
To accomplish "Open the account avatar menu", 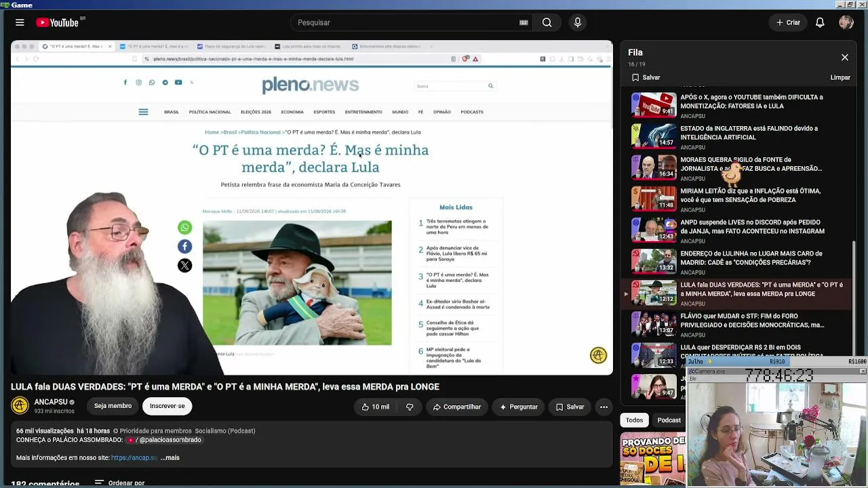I will click(x=846, y=22).
